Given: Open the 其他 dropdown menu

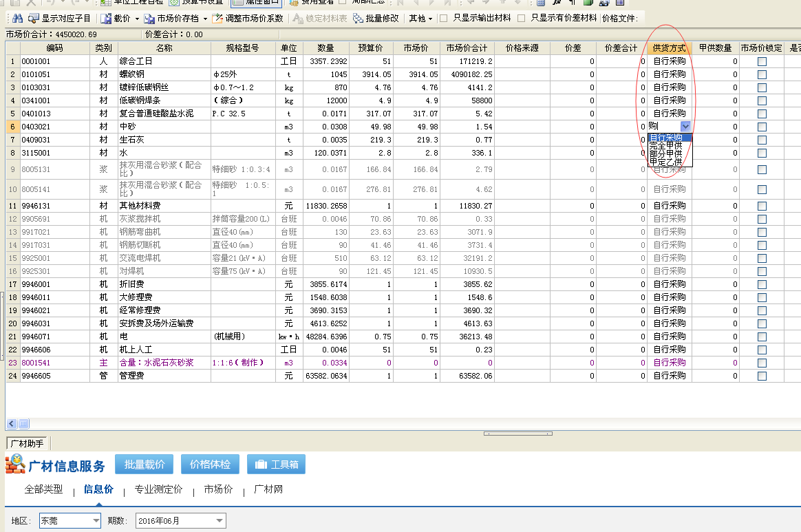Looking at the screenshot, I should [420, 19].
